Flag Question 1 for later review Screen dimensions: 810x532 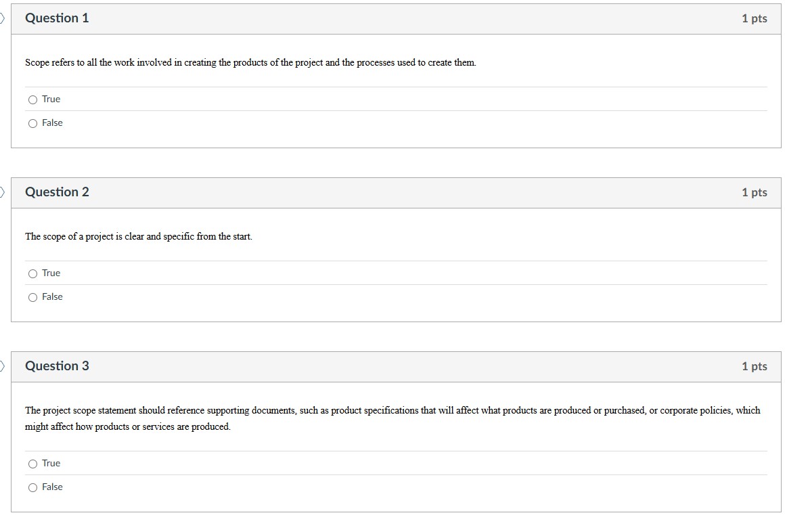(x=2, y=18)
